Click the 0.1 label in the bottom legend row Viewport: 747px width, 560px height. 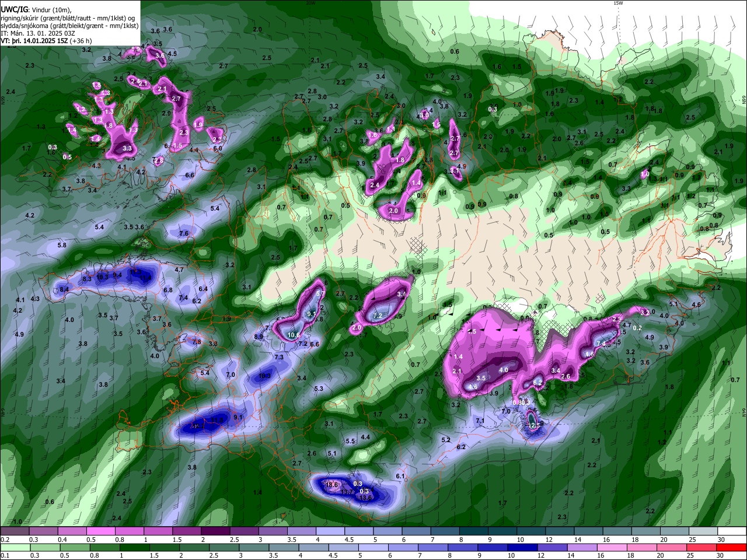pos(5,555)
